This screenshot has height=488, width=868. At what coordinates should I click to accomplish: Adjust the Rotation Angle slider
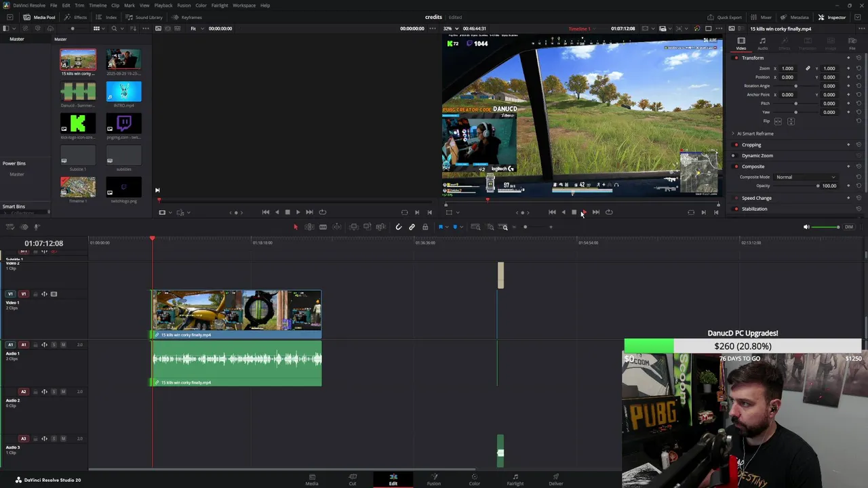pyautogui.click(x=796, y=86)
